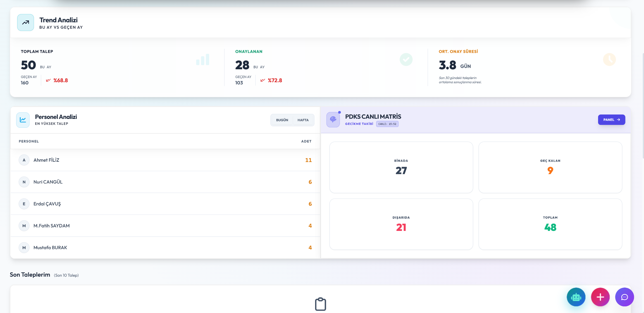
Task: Select the Ahmet FİLİZ row
Action: pos(165,160)
